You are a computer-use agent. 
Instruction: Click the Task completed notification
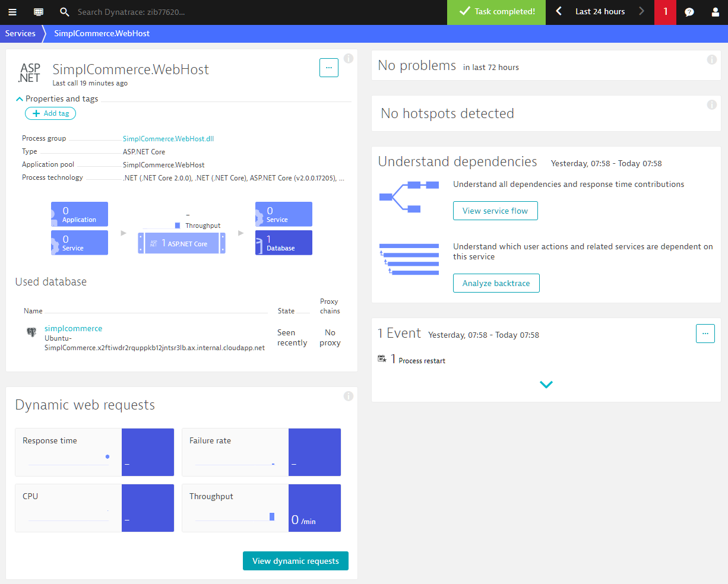pos(496,12)
